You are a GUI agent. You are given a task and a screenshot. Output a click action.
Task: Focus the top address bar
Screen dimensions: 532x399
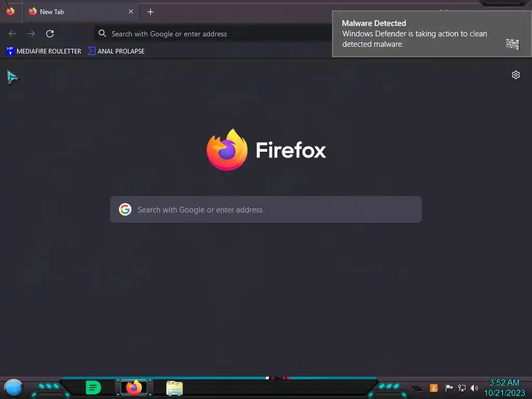click(x=213, y=34)
